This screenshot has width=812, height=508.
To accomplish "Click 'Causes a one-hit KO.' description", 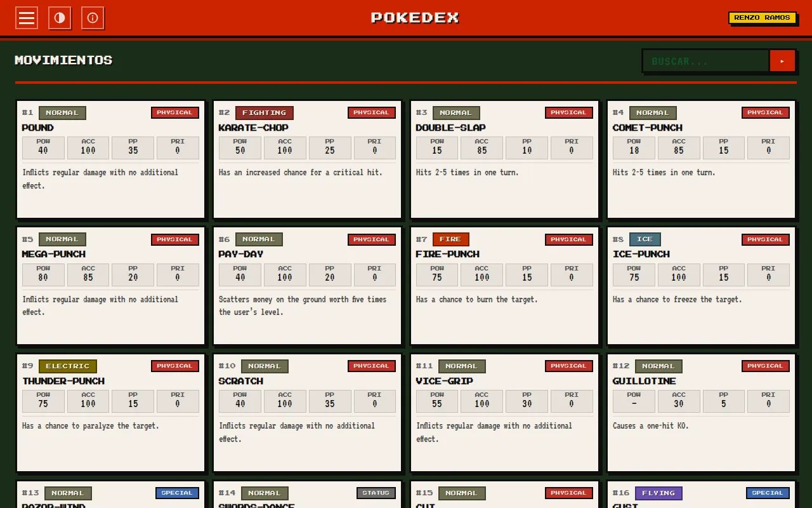I will (650, 426).
